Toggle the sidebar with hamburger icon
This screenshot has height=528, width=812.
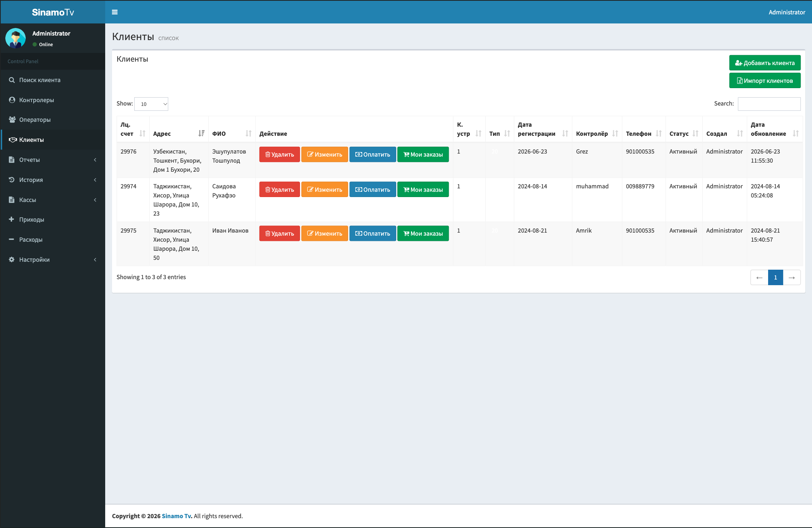coord(115,12)
